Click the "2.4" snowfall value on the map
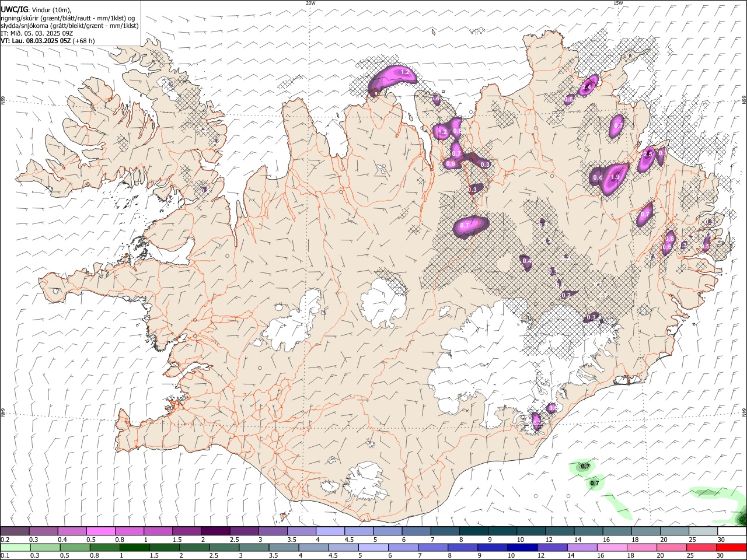The width and height of the screenshot is (747, 560). click(588, 87)
